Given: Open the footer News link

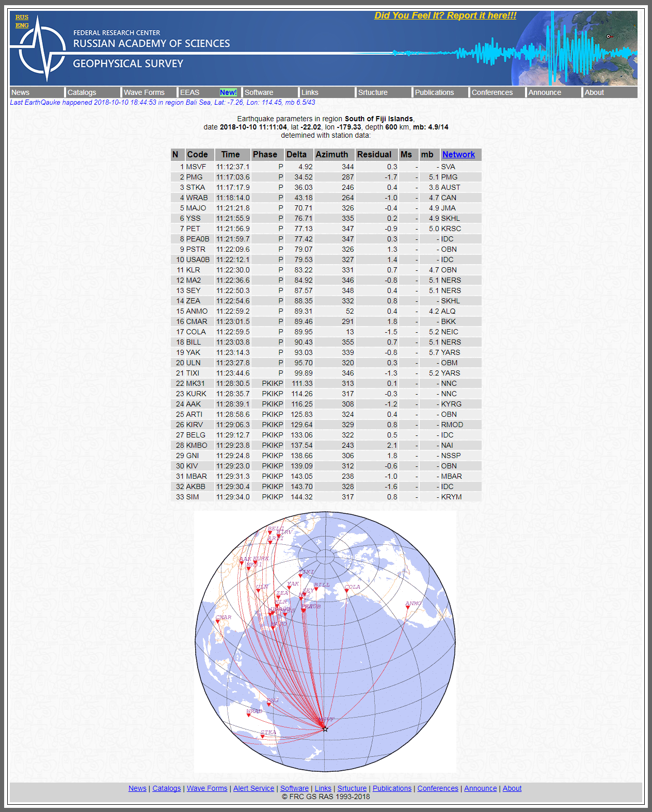Looking at the screenshot, I should (137, 788).
